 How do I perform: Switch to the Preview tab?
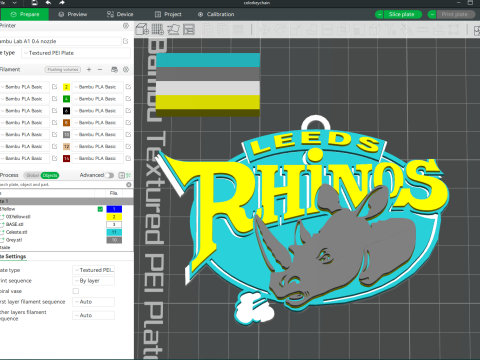pos(73,14)
